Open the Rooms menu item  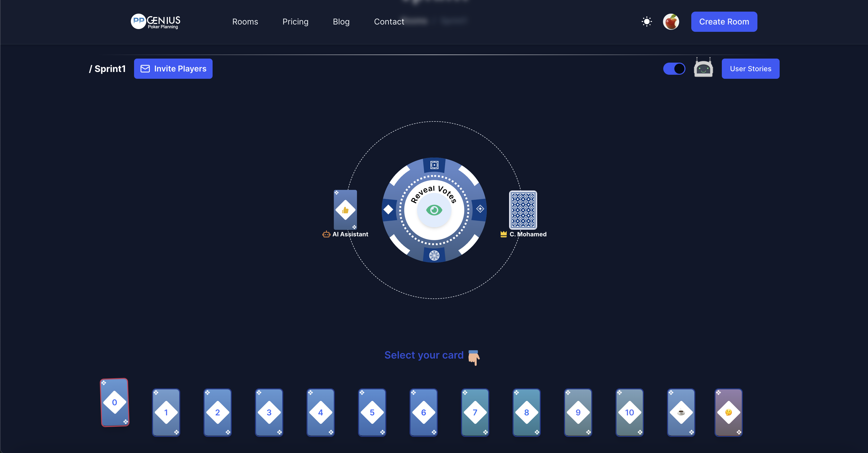tap(245, 21)
